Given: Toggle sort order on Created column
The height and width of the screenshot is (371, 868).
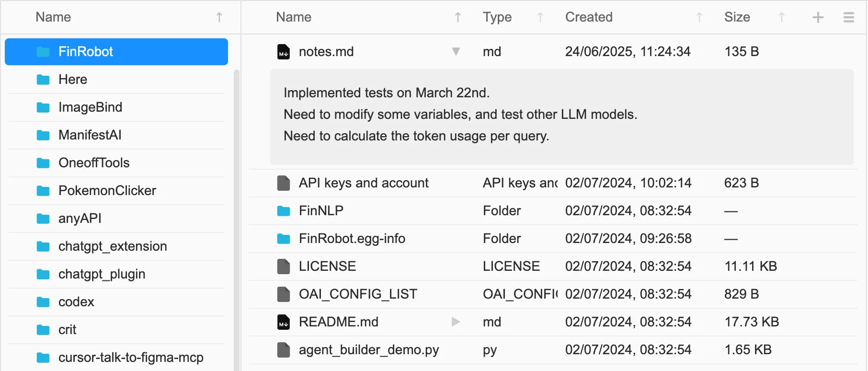Looking at the screenshot, I should [699, 18].
